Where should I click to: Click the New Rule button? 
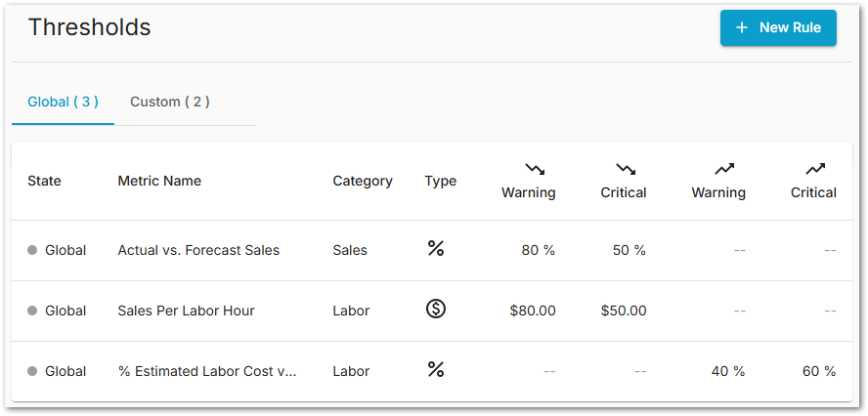778,27
